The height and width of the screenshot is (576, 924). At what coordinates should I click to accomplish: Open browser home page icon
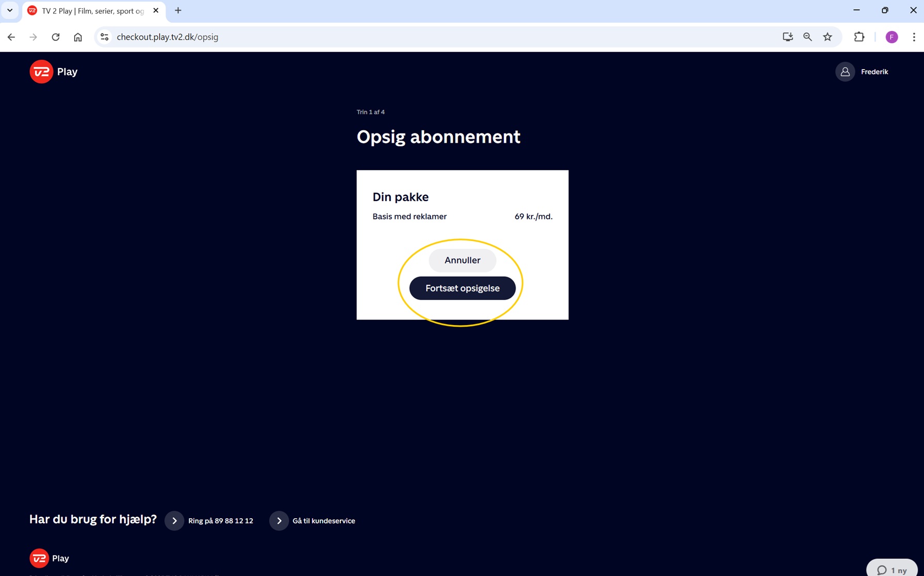point(78,37)
